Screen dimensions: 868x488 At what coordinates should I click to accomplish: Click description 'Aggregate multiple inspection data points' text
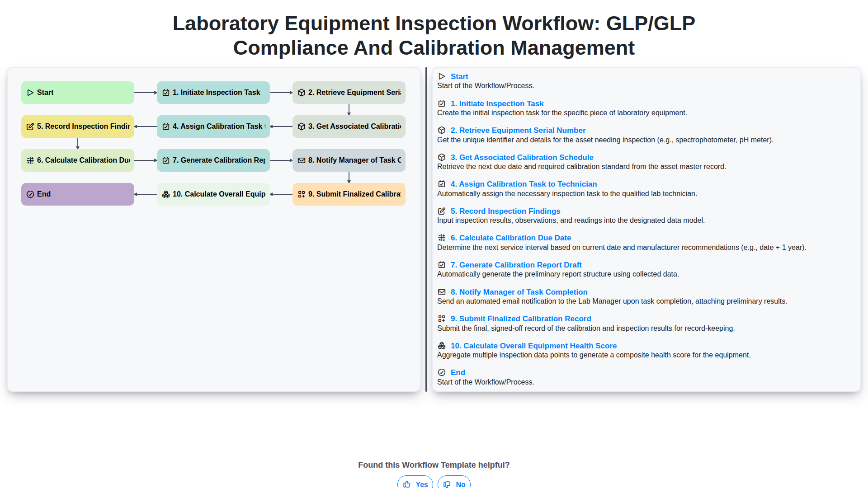click(594, 355)
